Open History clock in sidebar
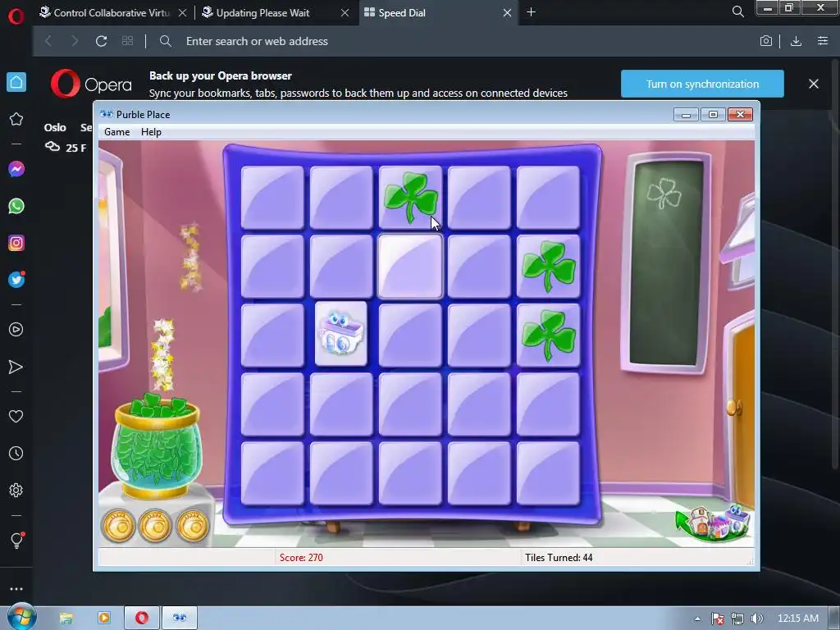The width and height of the screenshot is (840, 630). tap(16, 453)
